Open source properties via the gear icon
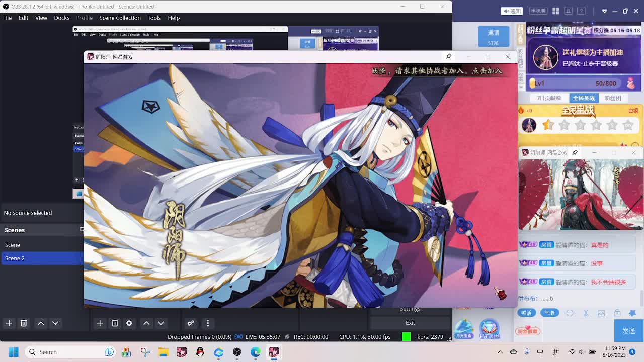The width and height of the screenshot is (644, 362). [x=129, y=323]
